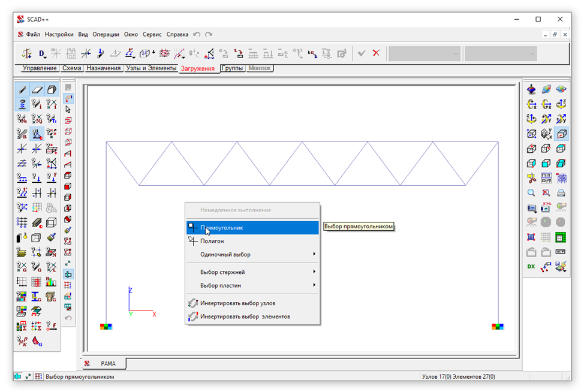Toggle the highlighted cyan cross selection icon

(68, 275)
